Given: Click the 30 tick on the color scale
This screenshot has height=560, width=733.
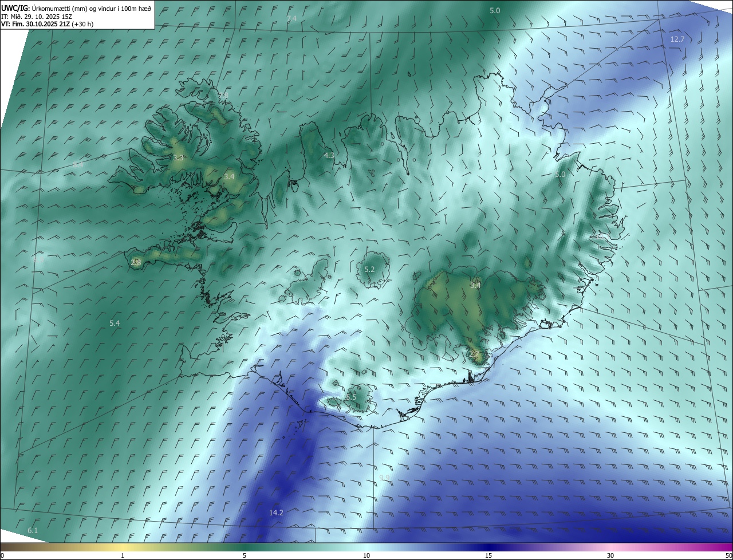Looking at the screenshot, I should tap(610, 555).
